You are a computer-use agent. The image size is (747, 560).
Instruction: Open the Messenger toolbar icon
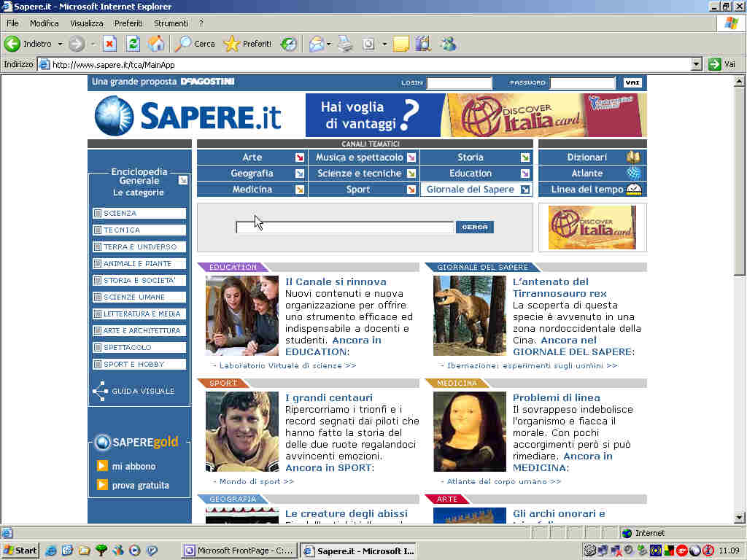449,44
